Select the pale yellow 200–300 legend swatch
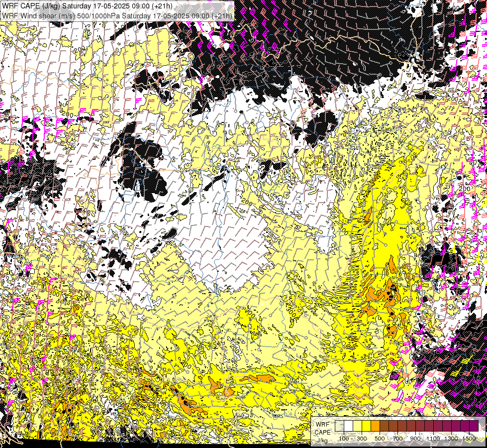Image resolution: width=487 pixels, height=448 pixels. pyautogui.click(x=358, y=426)
